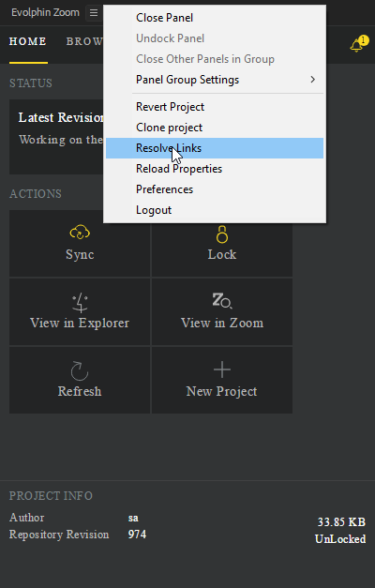The width and height of the screenshot is (375, 588).
Task: Click the Evolphin Zoom panel title
Action: (x=45, y=12)
